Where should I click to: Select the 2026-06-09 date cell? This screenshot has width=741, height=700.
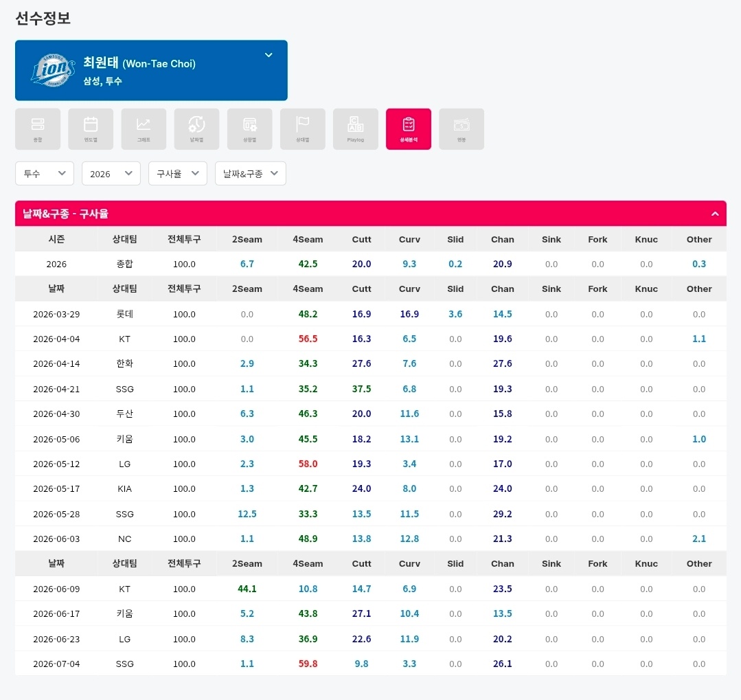point(56,589)
